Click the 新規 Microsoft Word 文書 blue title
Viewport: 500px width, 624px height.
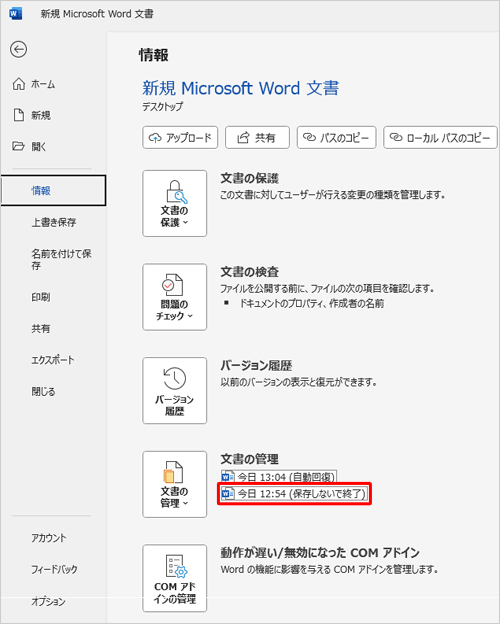tap(240, 88)
